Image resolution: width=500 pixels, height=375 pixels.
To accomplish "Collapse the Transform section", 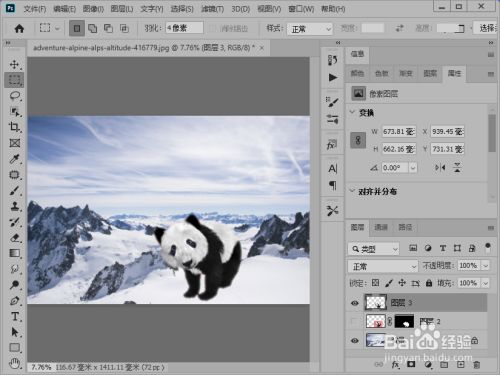I will pyautogui.click(x=352, y=112).
